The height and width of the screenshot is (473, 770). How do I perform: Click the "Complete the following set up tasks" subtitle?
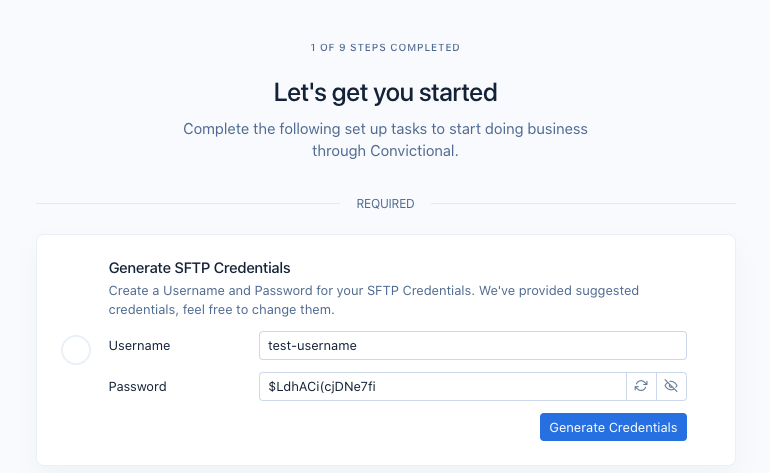pos(385,129)
